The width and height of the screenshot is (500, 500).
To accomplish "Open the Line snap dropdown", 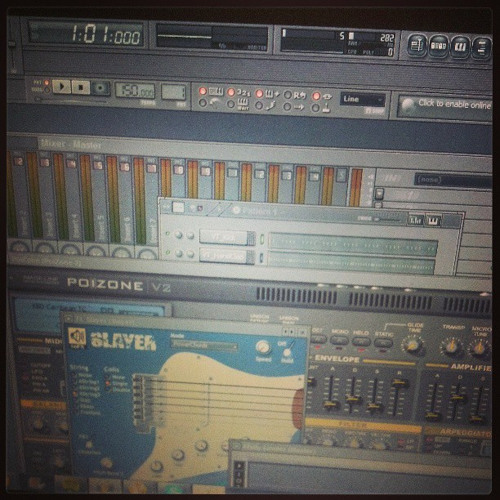I will coord(363,100).
